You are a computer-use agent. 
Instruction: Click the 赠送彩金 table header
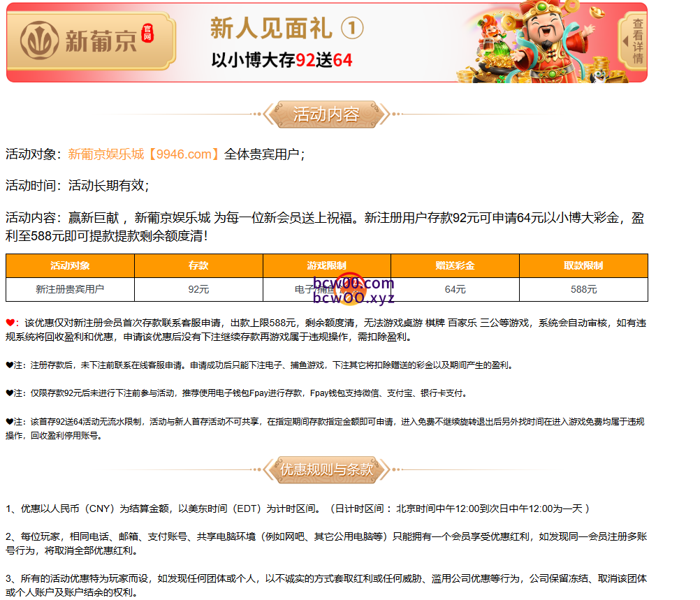pos(455,265)
